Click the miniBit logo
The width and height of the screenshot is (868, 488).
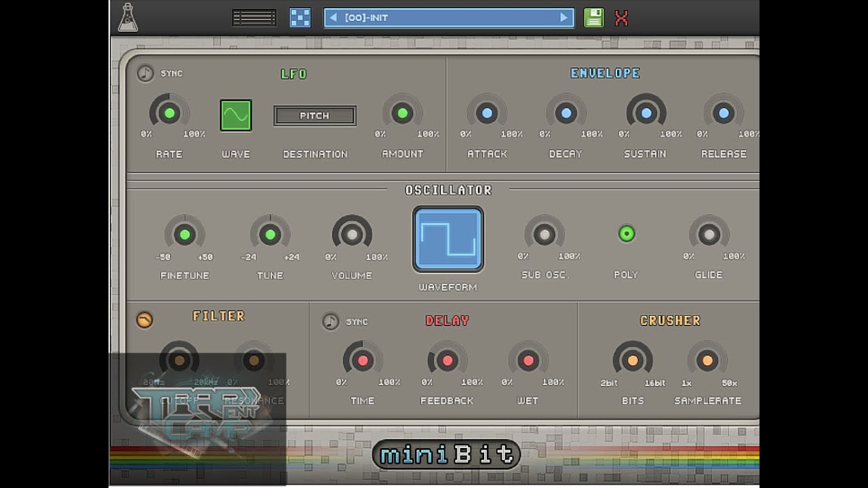click(x=448, y=454)
